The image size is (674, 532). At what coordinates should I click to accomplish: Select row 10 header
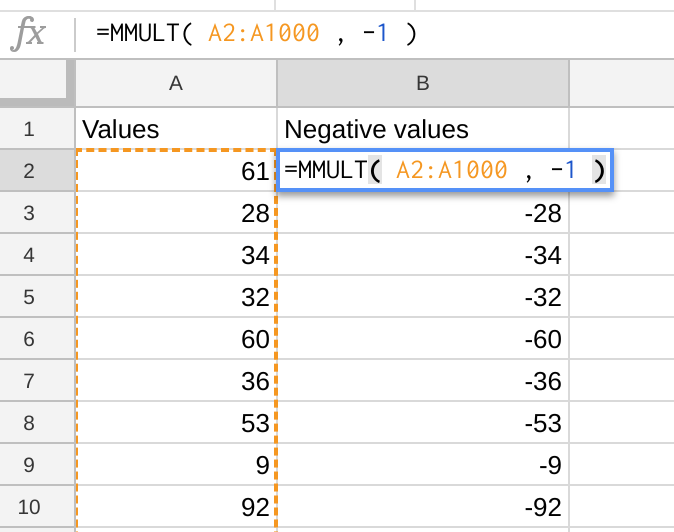(x=37, y=507)
